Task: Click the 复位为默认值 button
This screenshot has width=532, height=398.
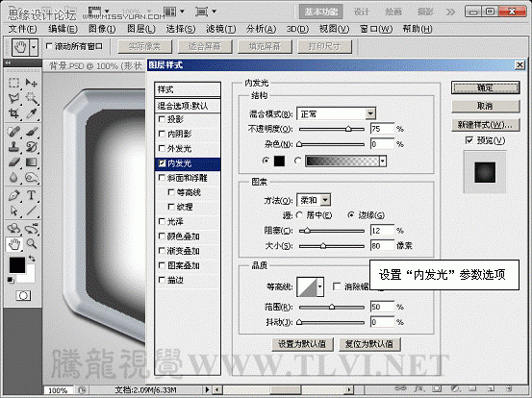Action: [369, 344]
